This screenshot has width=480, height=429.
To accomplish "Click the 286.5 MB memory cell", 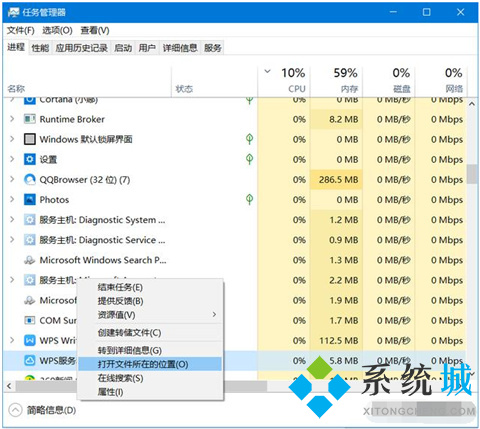I will (336, 179).
